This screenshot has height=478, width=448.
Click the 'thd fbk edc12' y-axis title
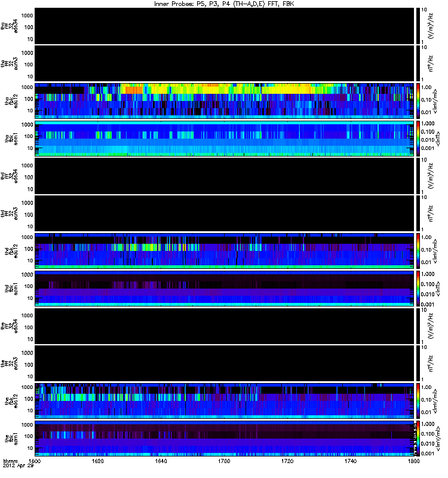[x=11, y=251]
